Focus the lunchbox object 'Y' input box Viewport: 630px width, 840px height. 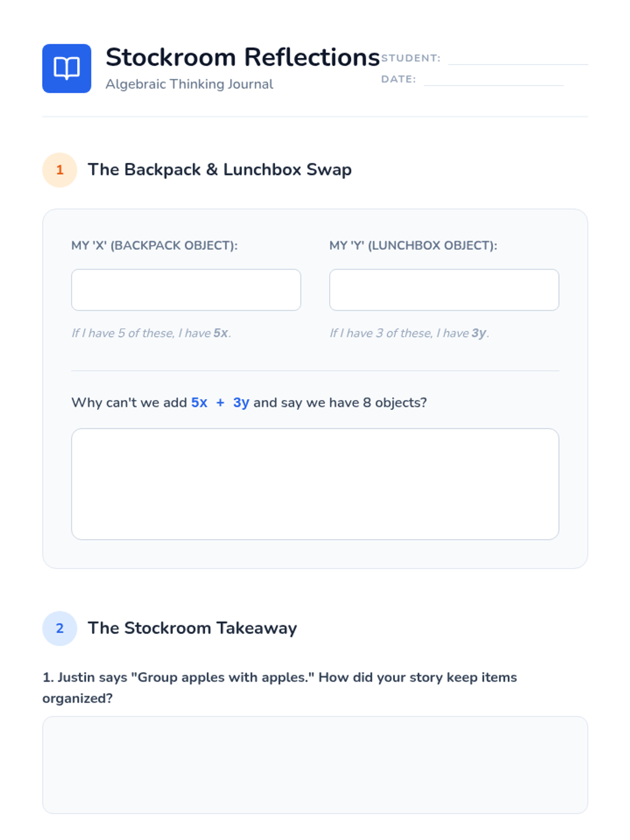click(x=444, y=290)
